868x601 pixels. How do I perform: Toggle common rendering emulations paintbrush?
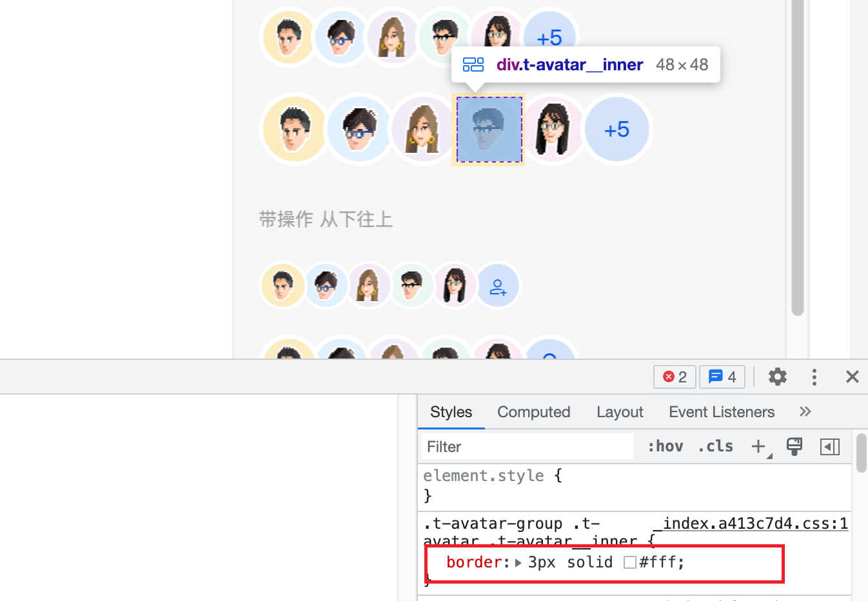(x=794, y=446)
